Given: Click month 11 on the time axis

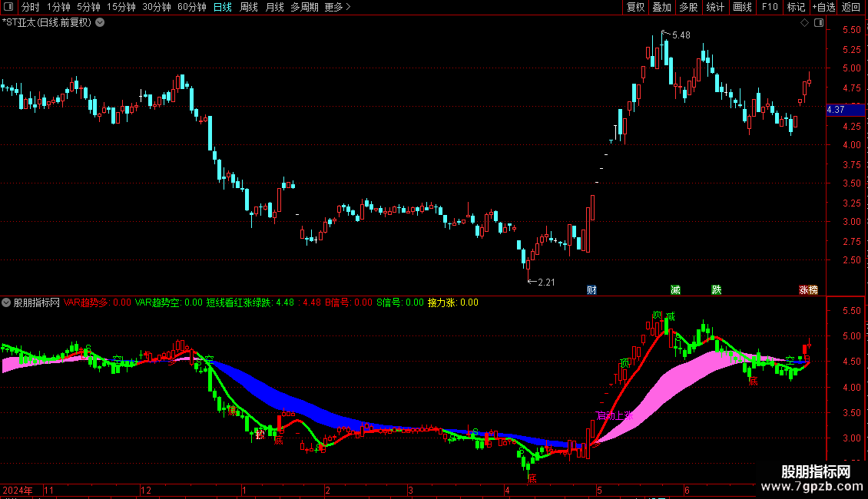Looking at the screenshot, I should click(x=48, y=490).
